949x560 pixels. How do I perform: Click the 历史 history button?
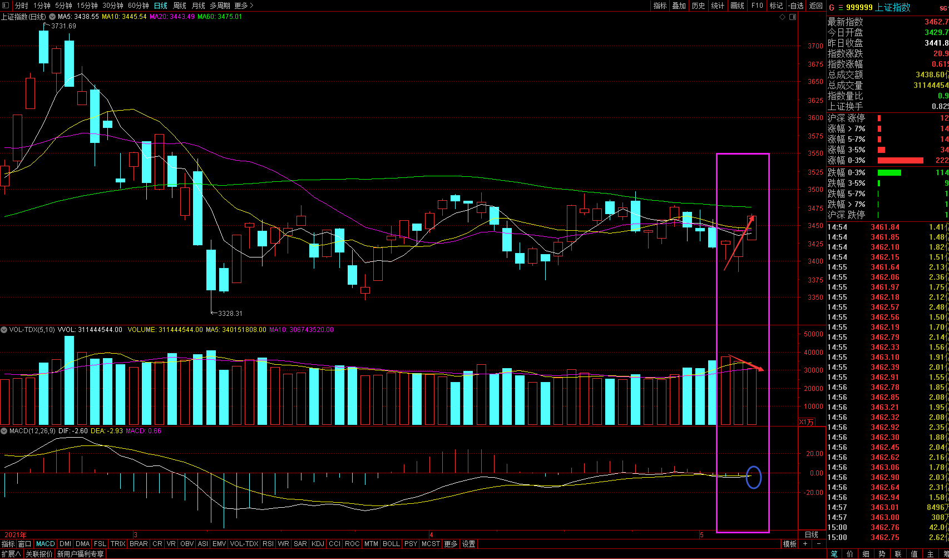(x=699, y=6)
